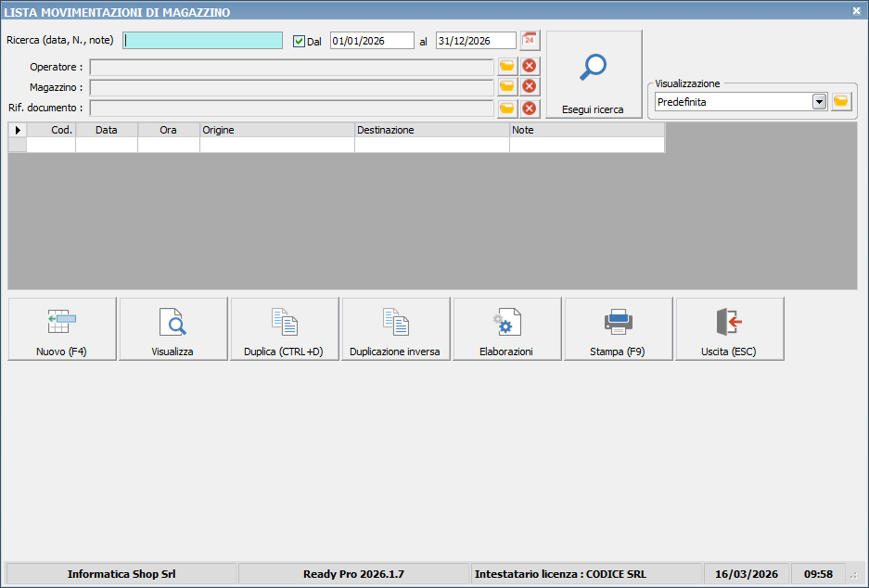The width and height of the screenshot is (869, 588).
Task: Open the folder icon for Magazzino field
Action: click(507, 86)
